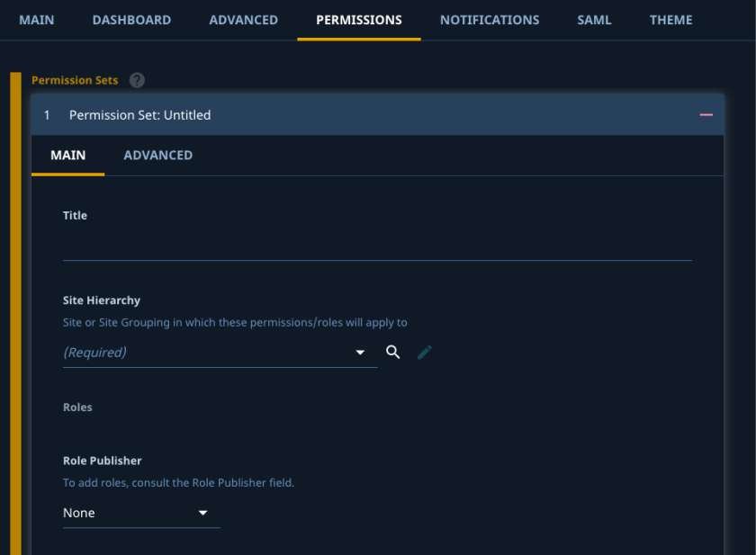Go to the top-level ADVANCED tab
Image resolution: width=756 pixels, height=555 pixels.
243,20
